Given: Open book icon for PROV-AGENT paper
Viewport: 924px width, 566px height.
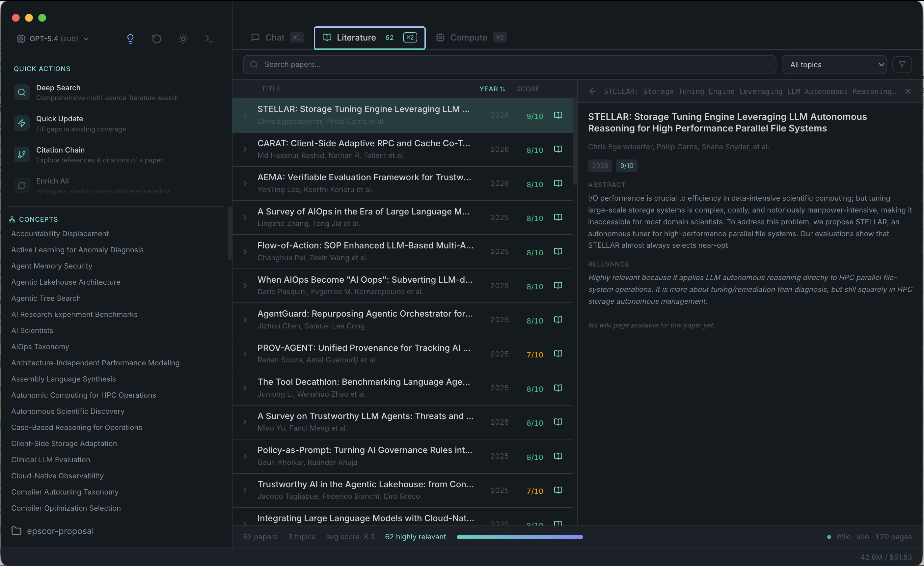Looking at the screenshot, I should [558, 354].
